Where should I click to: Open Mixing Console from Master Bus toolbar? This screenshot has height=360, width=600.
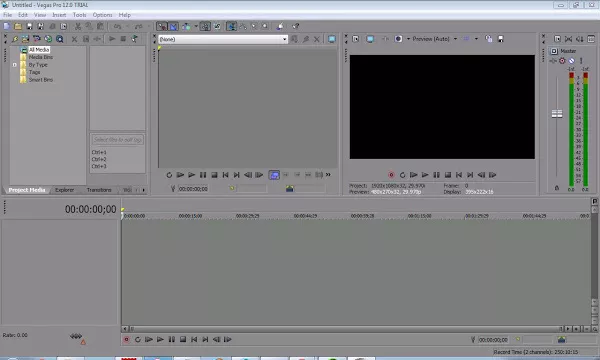[591, 39]
